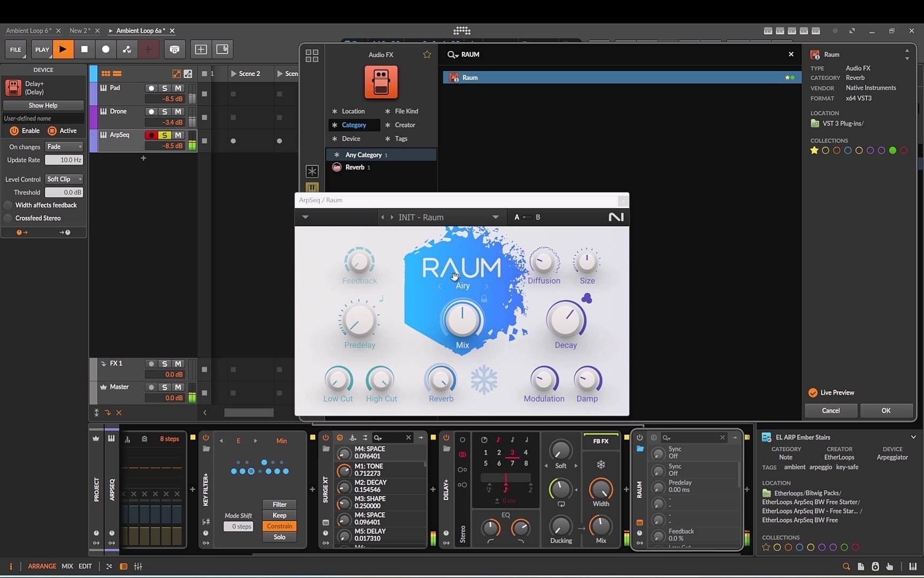
Task: Clear the RAUM browser search
Action: (x=791, y=54)
